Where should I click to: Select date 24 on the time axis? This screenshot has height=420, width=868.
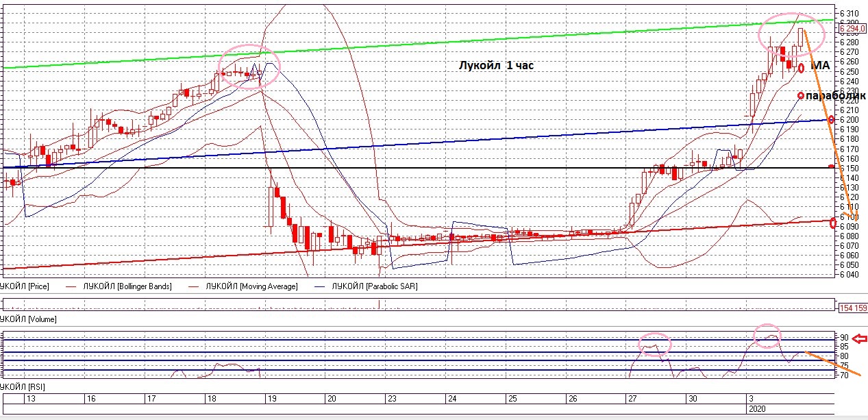[x=451, y=398]
